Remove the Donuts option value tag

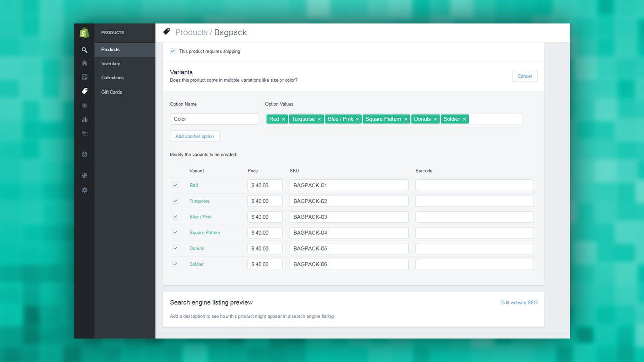(x=435, y=119)
